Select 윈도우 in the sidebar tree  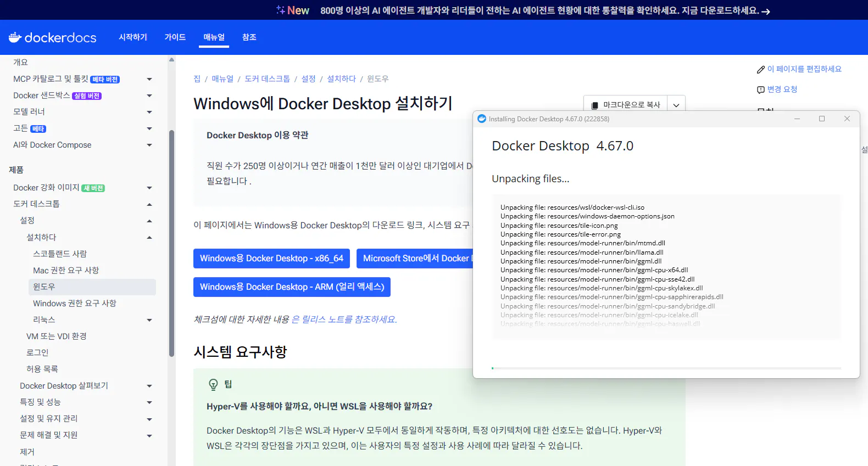click(x=92, y=287)
